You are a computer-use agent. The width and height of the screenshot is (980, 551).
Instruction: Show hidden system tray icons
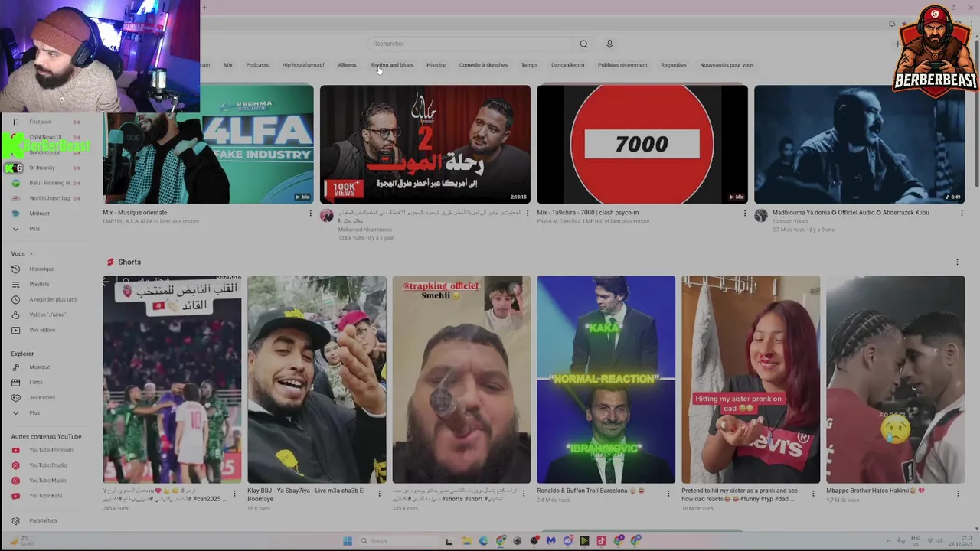pos(890,541)
